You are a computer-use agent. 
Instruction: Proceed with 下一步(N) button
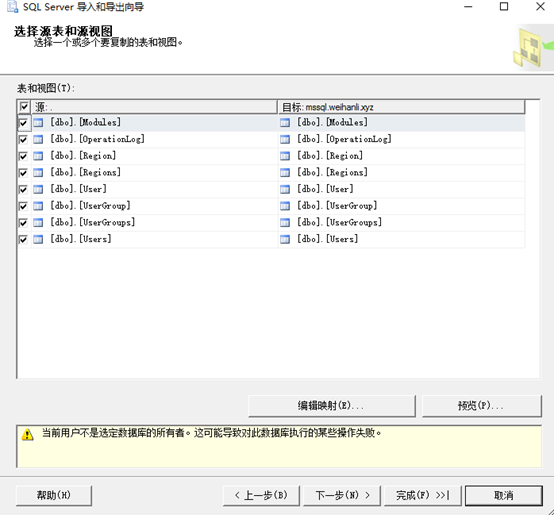(x=342, y=495)
